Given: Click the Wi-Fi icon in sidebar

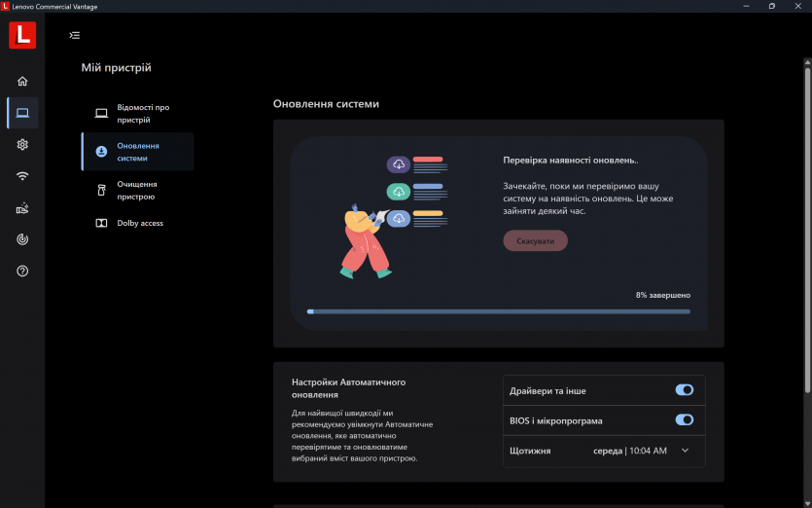Looking at the screenshot, I should [22, 176].
